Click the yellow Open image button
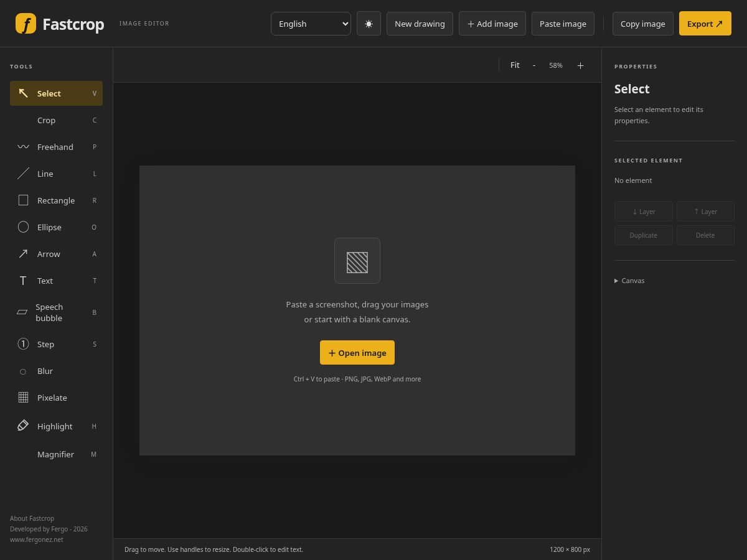747x560 pixels. pos(357,353)
